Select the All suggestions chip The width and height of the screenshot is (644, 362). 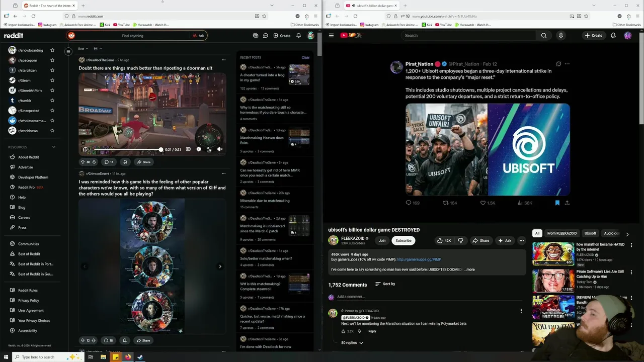[537, 233]
